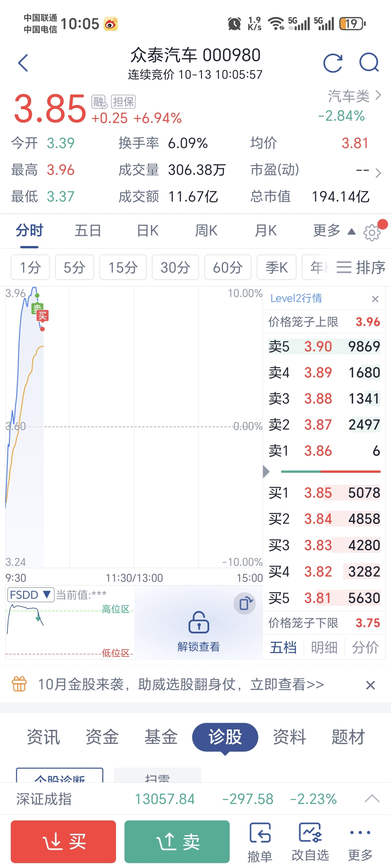Close the Level2行情 panel

(375, 299)
